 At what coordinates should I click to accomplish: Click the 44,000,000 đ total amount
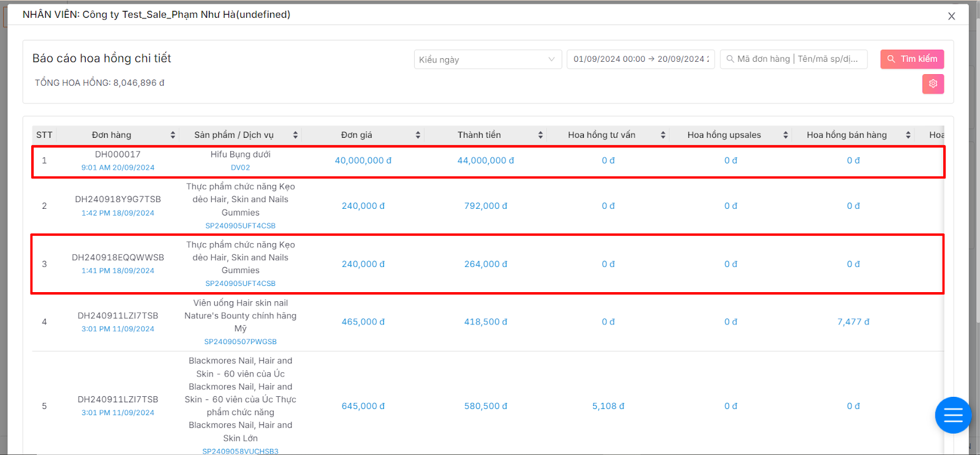pos(485,160)
